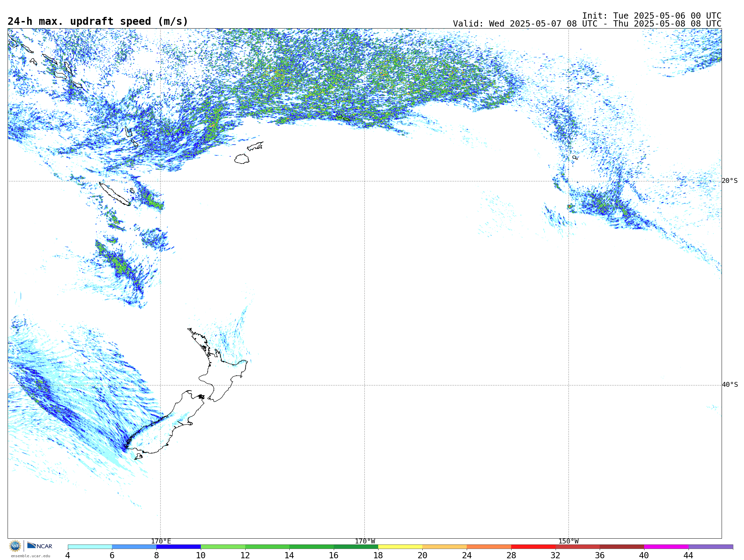Click the colorbar tick label '36'
Viewport: 744px width, 560px height.
[x=600, y=556]
